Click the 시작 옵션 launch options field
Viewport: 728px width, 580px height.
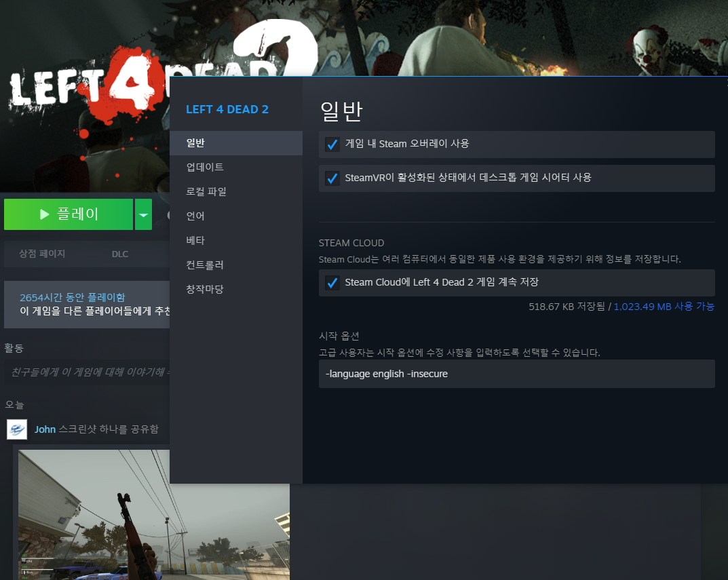[516, 374]
